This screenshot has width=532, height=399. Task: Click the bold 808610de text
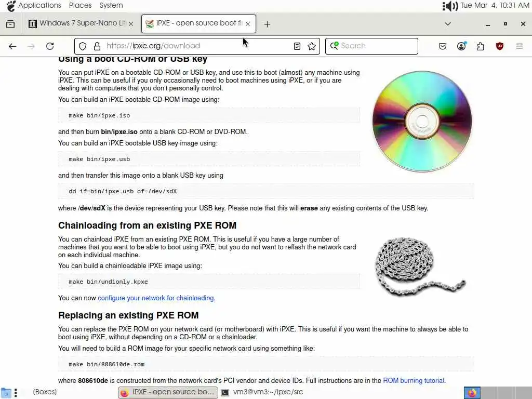(x=93, y=380)
